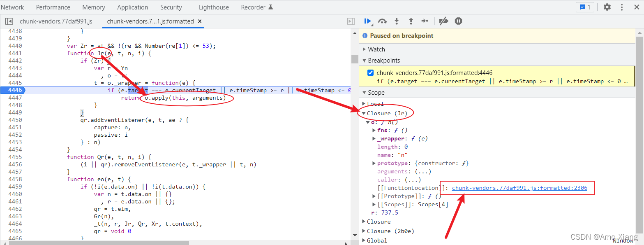The height and width of the screenshot is (245, 644).
Task: Open DevTools settings gear
Action: tap(607, 7)
